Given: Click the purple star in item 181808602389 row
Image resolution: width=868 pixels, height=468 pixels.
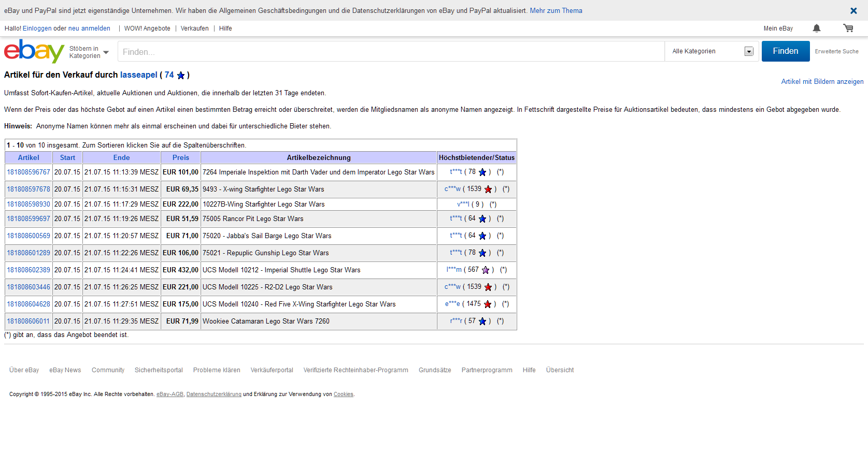Looking at the screenshot, I should tap(486, 270).
